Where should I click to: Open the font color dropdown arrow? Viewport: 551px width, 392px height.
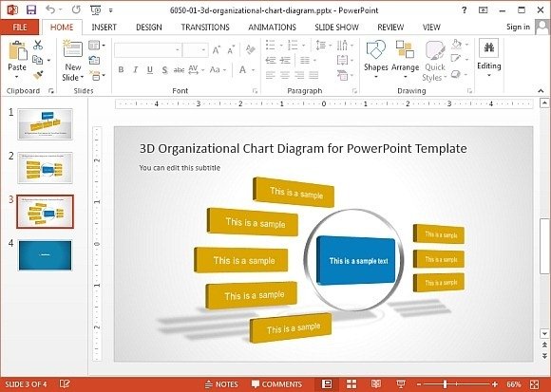[254, 70]
